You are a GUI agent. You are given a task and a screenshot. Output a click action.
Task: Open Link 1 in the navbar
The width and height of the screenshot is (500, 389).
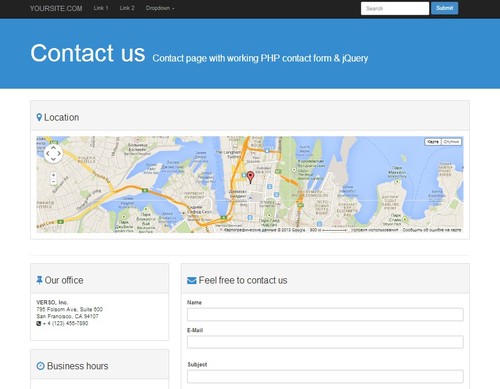(x=101, y=8)
